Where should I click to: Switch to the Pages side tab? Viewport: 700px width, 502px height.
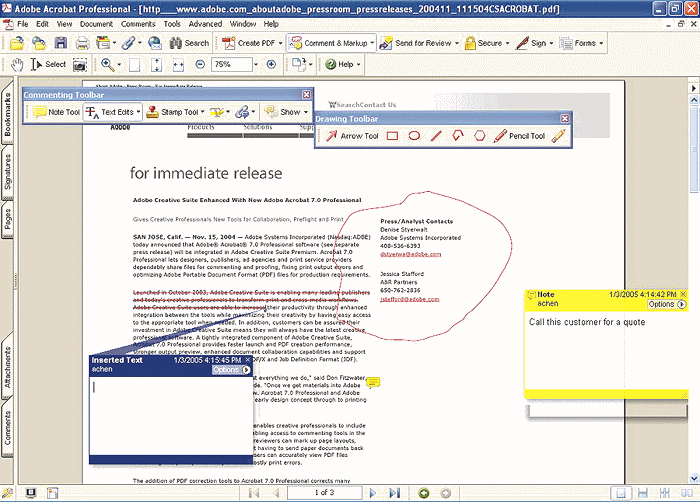click(8, 219)
